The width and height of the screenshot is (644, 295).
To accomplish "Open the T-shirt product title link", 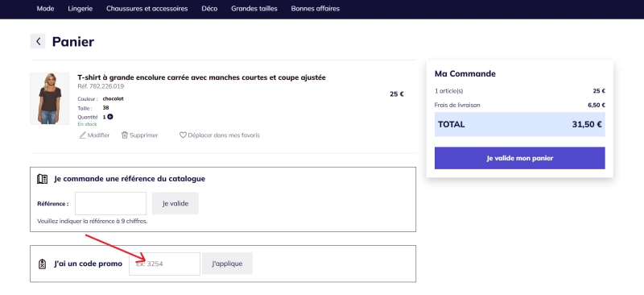I will 202,77.
